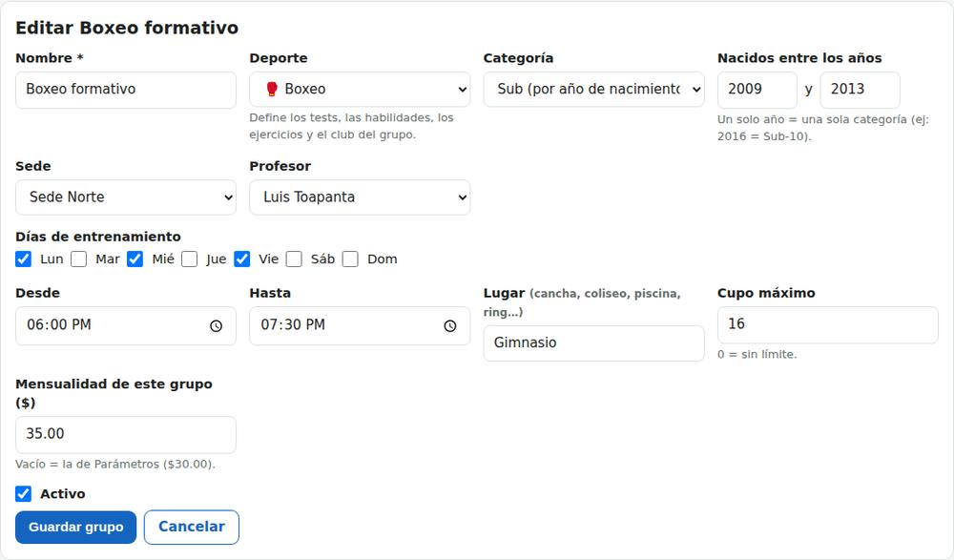Uncheck the Vie training day
This screenshot has width=954, height=560.
click(241, 259)
